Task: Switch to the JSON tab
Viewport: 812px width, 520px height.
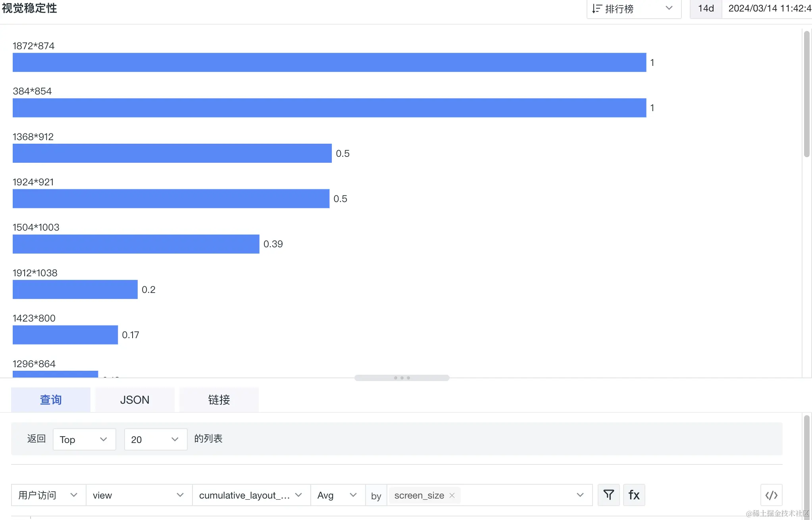Action: point(135,399)
